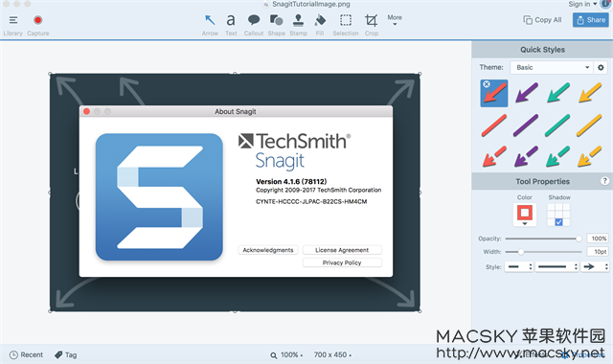
Task: Adjust the Width slider
Action: pyautogui.click(x=543, y=252)
